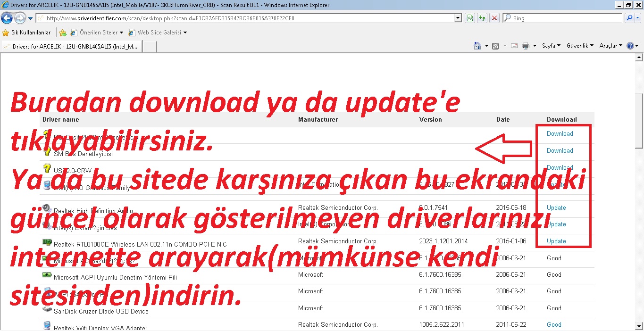
Task: Refresh the page with green arrows icon
Action: point(482,18)
